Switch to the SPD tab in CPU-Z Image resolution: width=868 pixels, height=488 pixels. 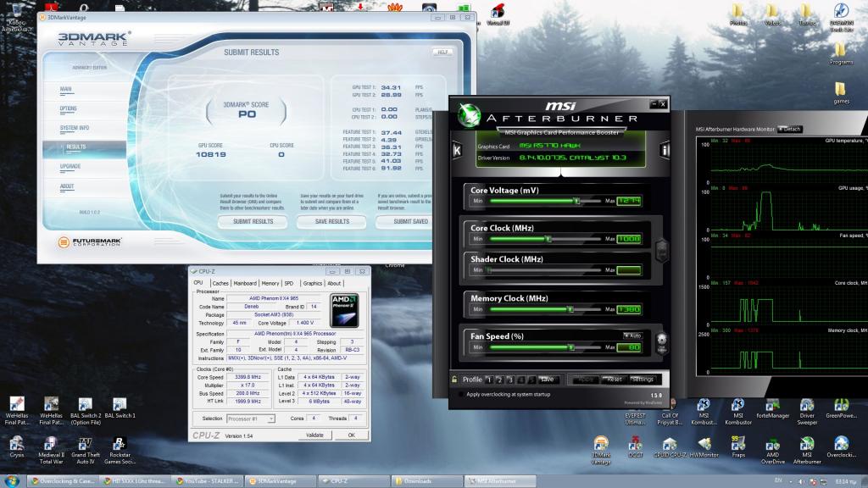[x=289, y=283]
